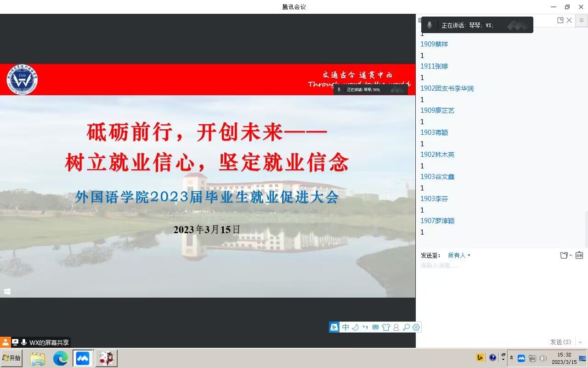Click the announcement icon in chat
588x368 pixels.
[579, 255]
